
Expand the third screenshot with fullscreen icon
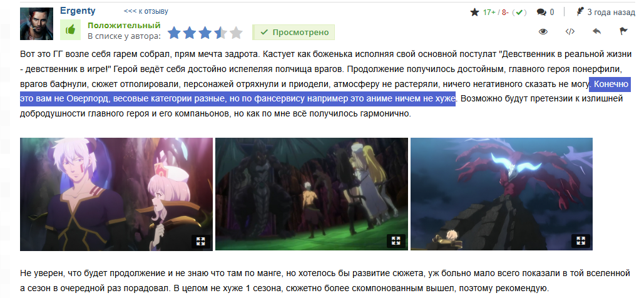(581, 241)
